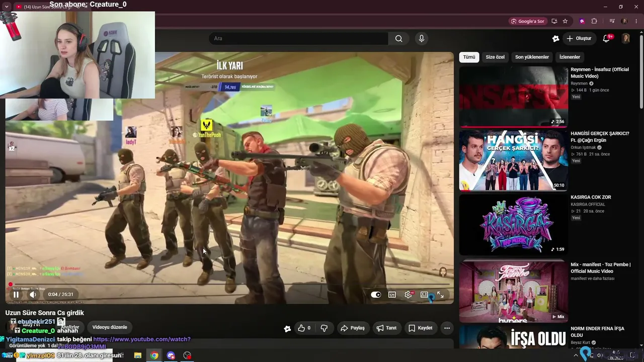Click the sparkle icon beside Oluştur
This screenshot has width=644, height=362.
tap(555, 39)
